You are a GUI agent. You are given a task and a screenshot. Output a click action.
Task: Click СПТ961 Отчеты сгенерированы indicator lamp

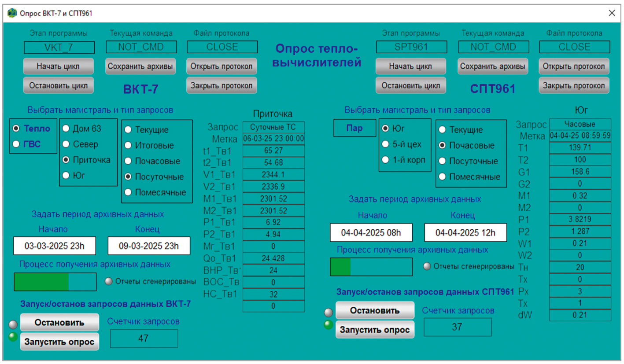427,266
